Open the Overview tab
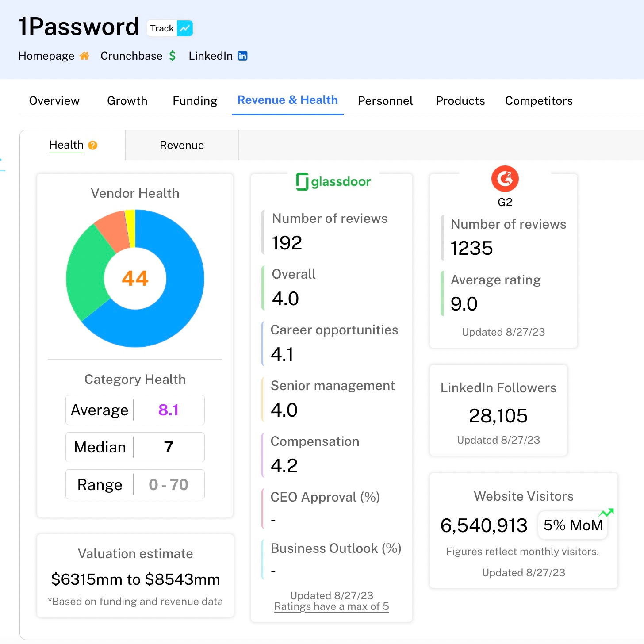This screenshot has height=644, width=644. click(x=54, y=101)
